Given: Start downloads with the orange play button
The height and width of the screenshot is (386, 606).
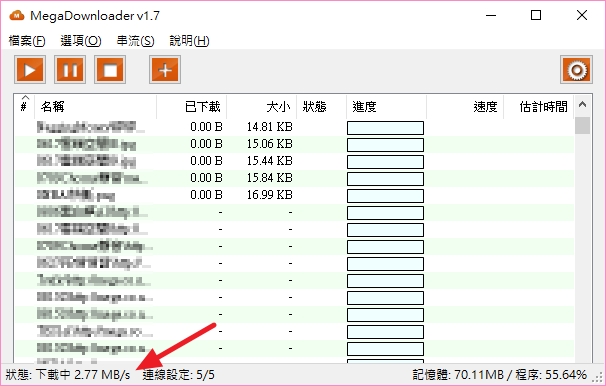Looking at the screenshot, I should click(x=30, y=70).
